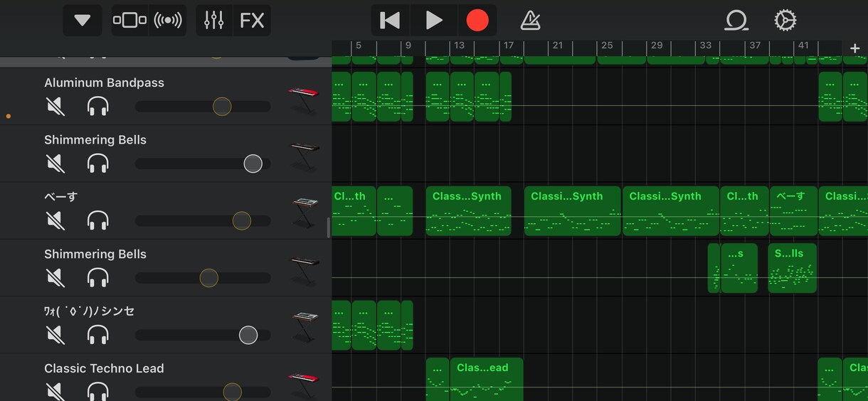Open the loop browser
This screenshot has height=401, width=868.
coord(736,20)
